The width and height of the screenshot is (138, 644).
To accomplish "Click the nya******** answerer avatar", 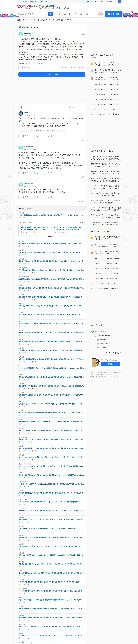I will tap(21, 148).
